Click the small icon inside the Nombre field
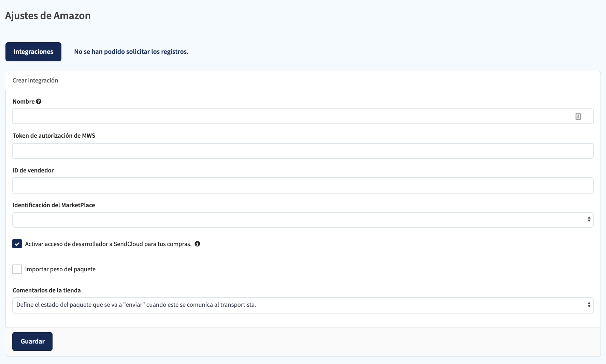Screen dimensions: 606x364 578,116
